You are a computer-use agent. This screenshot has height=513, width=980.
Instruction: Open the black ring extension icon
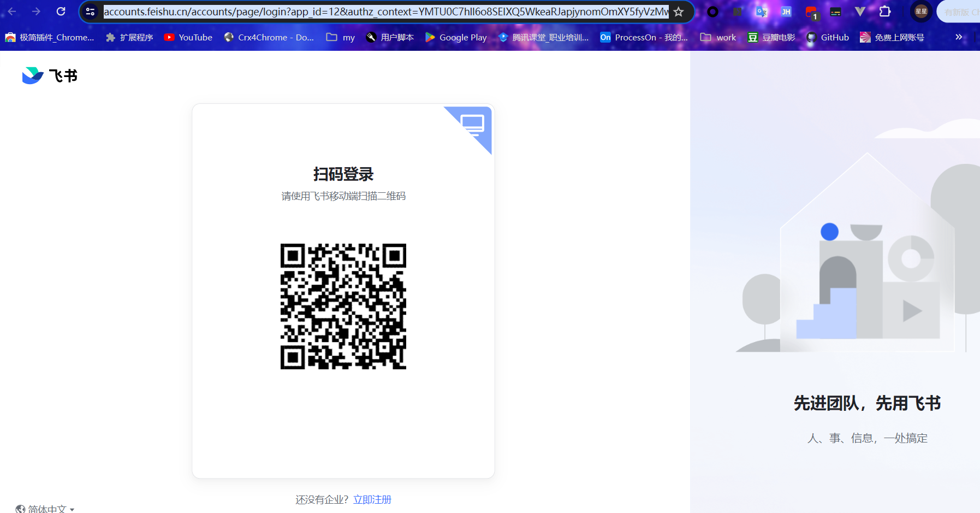click(x=712, y=11)
